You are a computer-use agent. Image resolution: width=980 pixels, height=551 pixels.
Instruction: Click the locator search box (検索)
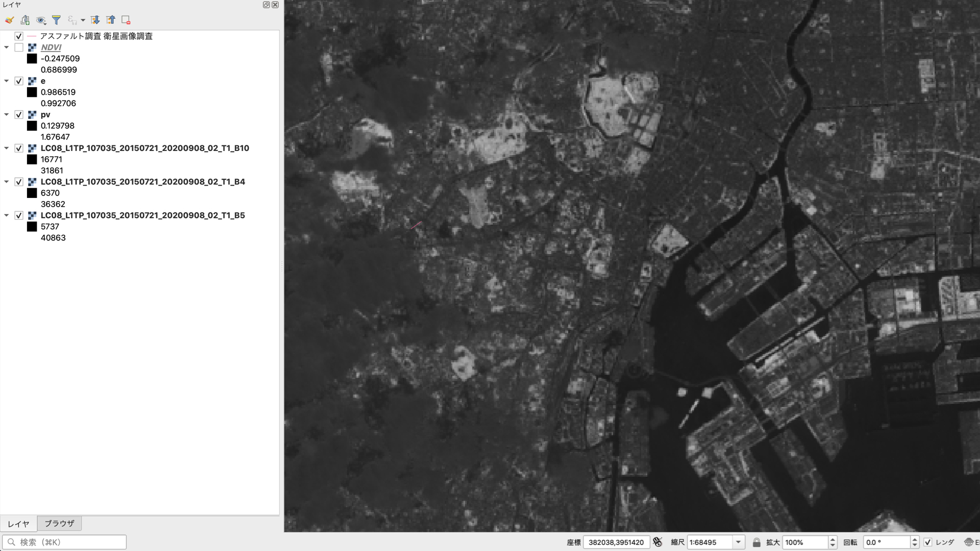click(64, 542)
